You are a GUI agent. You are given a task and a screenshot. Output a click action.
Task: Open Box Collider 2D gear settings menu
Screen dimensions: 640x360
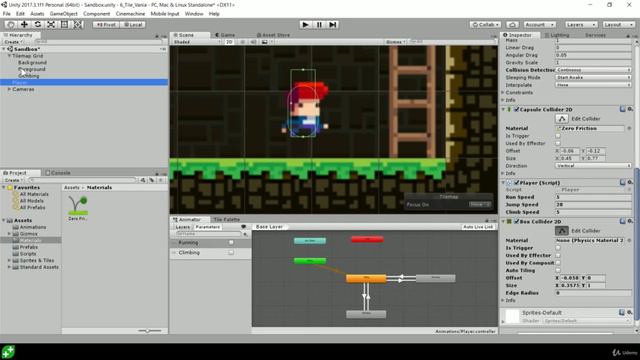[x=630, y=221]
